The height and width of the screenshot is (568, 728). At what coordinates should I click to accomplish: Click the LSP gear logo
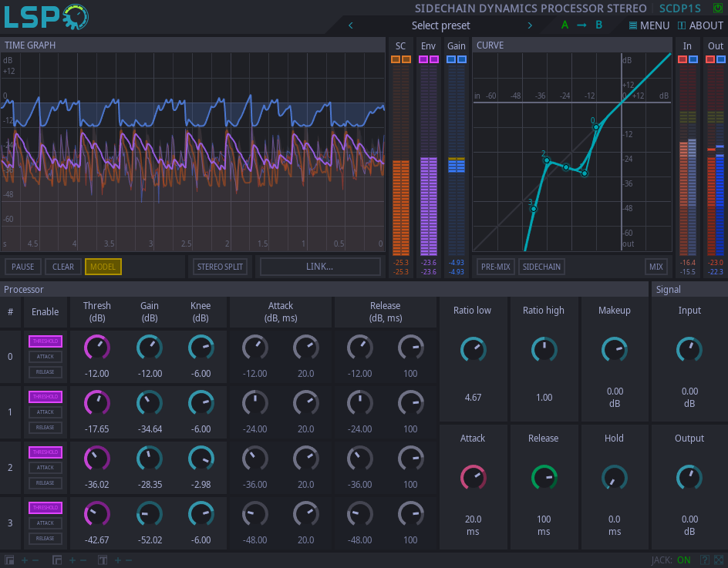point(76,17)
